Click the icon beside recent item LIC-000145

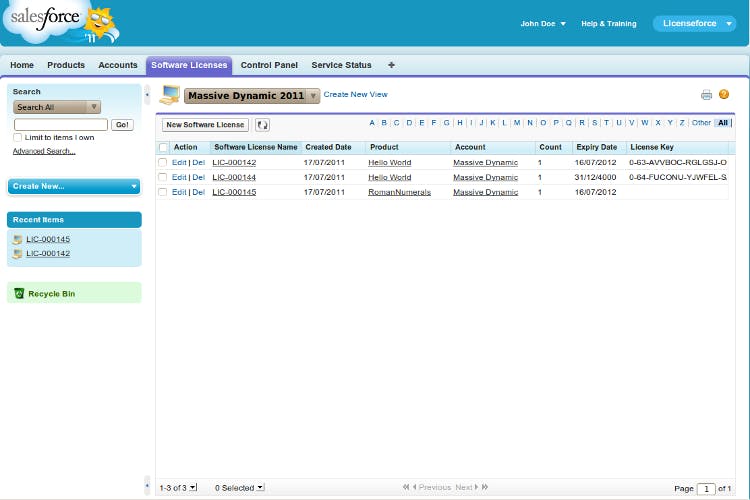point(18,239)
